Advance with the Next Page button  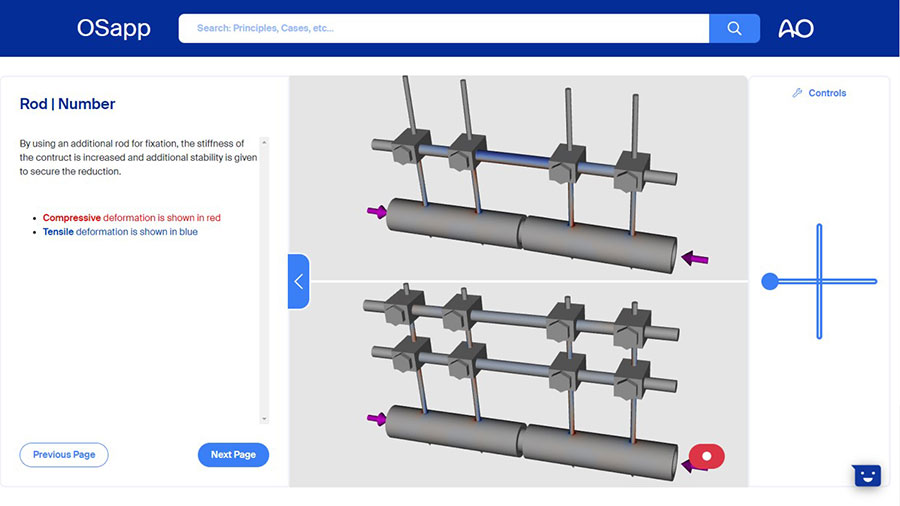point(233,455)
